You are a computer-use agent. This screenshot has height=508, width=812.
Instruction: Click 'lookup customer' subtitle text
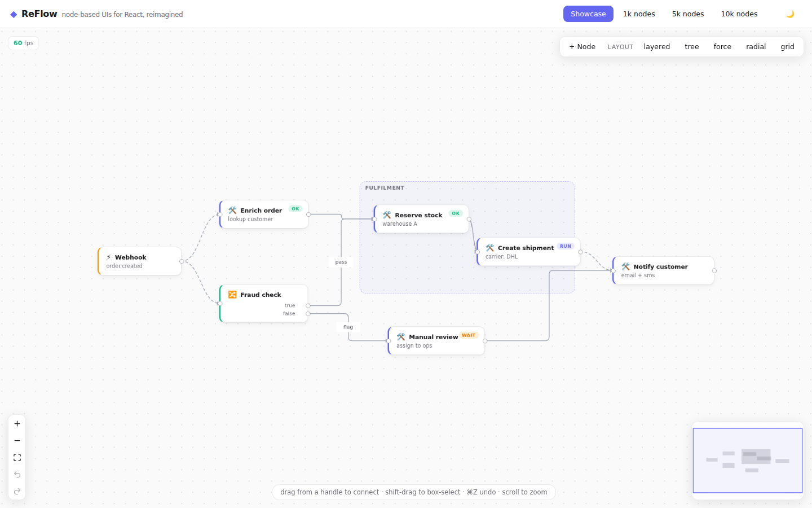tap(250, 219)
